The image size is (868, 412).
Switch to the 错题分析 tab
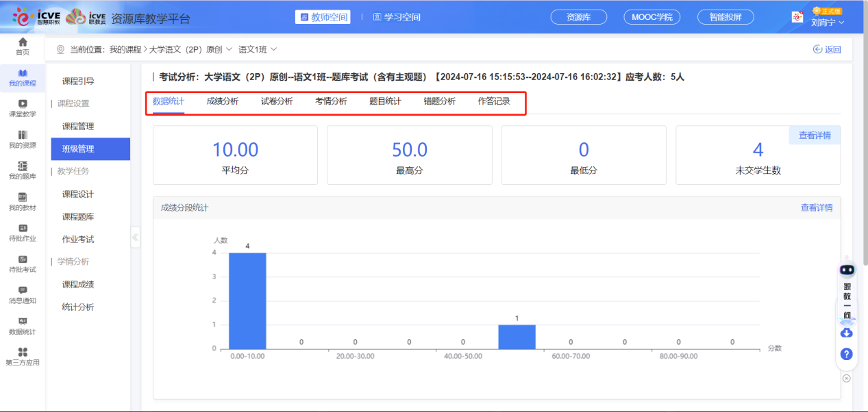tap(439, 101)
